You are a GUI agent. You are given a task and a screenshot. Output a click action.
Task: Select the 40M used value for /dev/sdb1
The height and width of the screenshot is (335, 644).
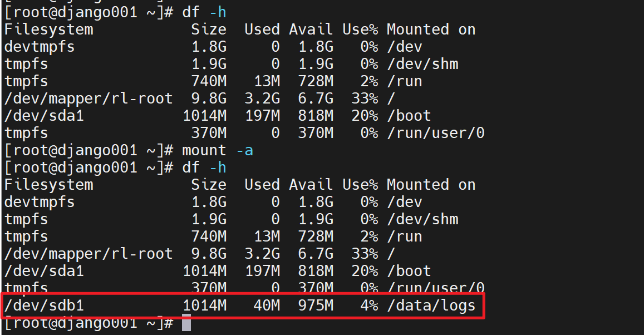[266, 306]
